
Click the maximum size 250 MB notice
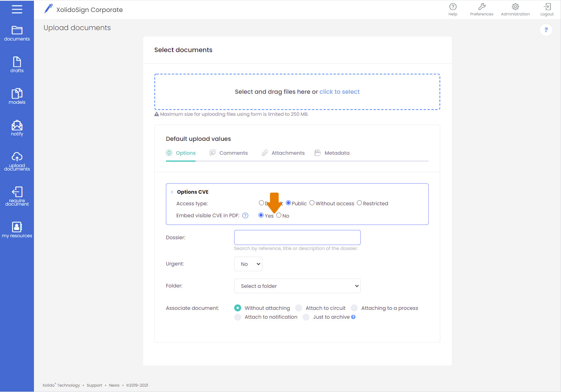[x=231, y=114]
